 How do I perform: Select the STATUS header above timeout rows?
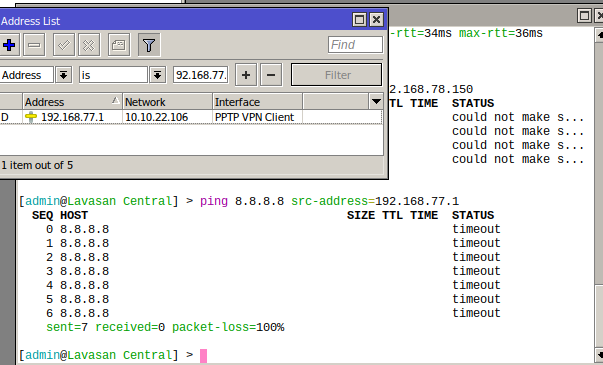tap(473, 215)
